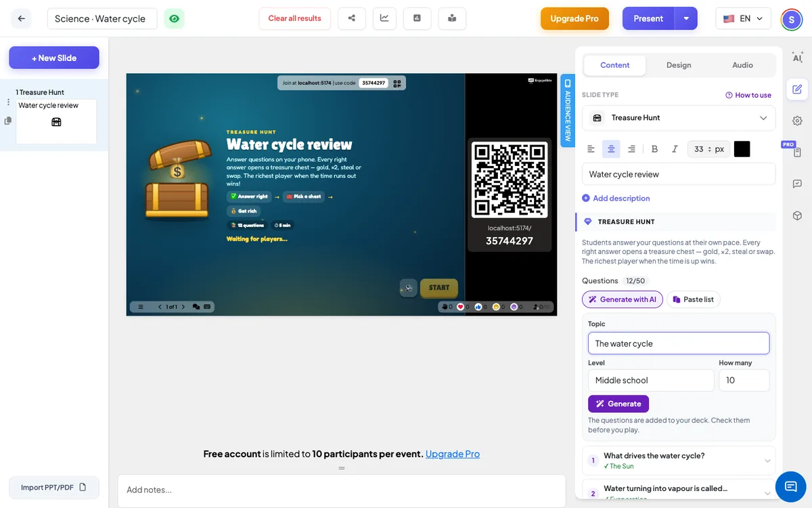Click Add description link
This screenshot has width=812, height=508.
pos(616,198)
